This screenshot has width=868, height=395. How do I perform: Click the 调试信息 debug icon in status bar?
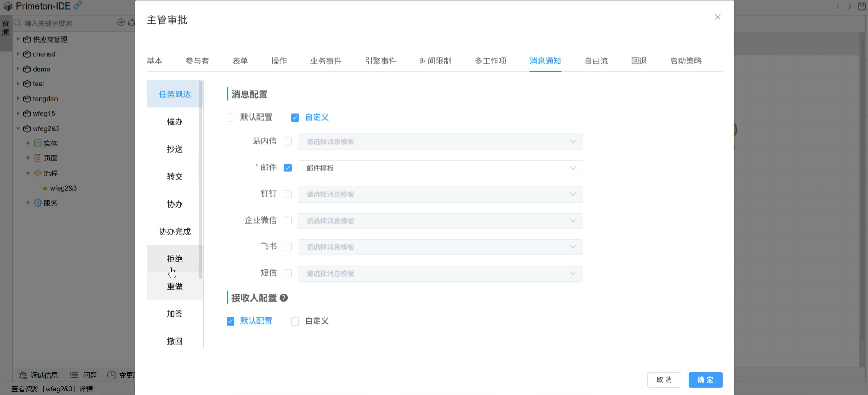[x=23, y=375]
